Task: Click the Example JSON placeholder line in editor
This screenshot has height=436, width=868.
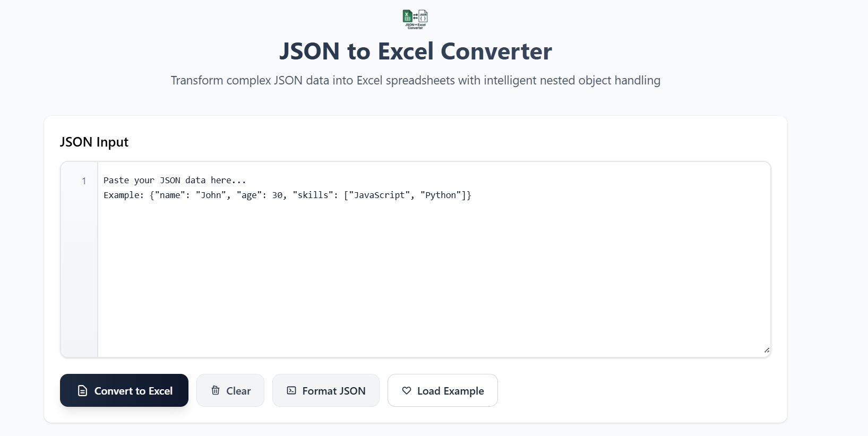Action: 287,195
